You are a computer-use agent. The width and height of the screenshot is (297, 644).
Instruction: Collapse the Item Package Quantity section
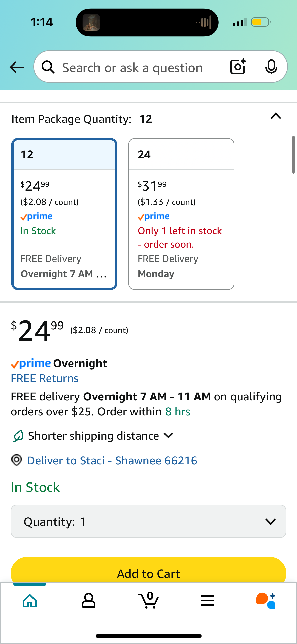point(276,116)
